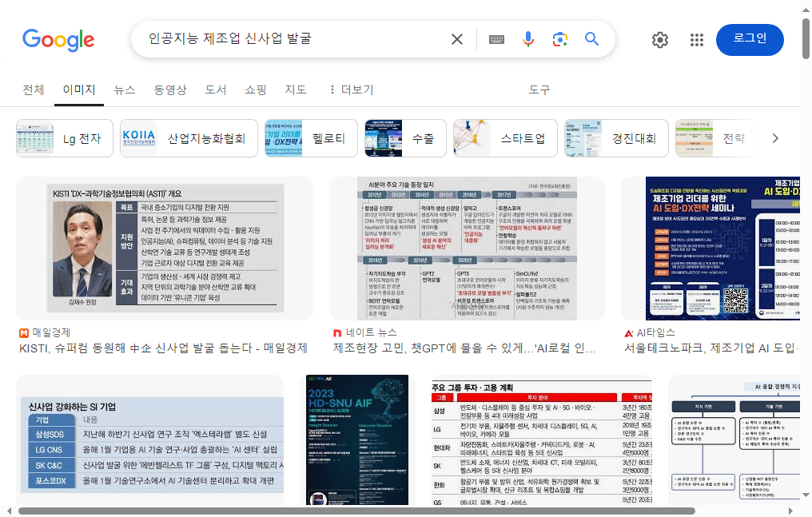Open the 제조현장 고민, 챗GPT에 article link
This screenshot has width=812, height=517.
point(464,348)
